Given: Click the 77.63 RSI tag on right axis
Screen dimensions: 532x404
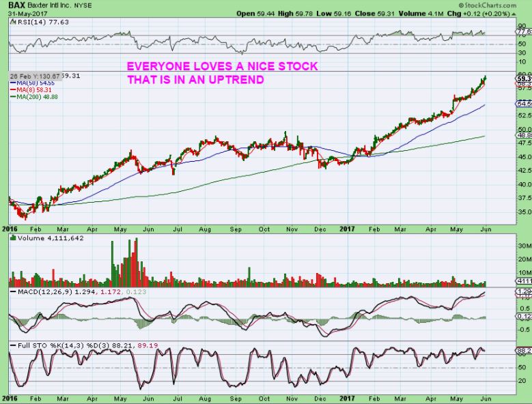Looking at the screenshot, I should point(524,31).
